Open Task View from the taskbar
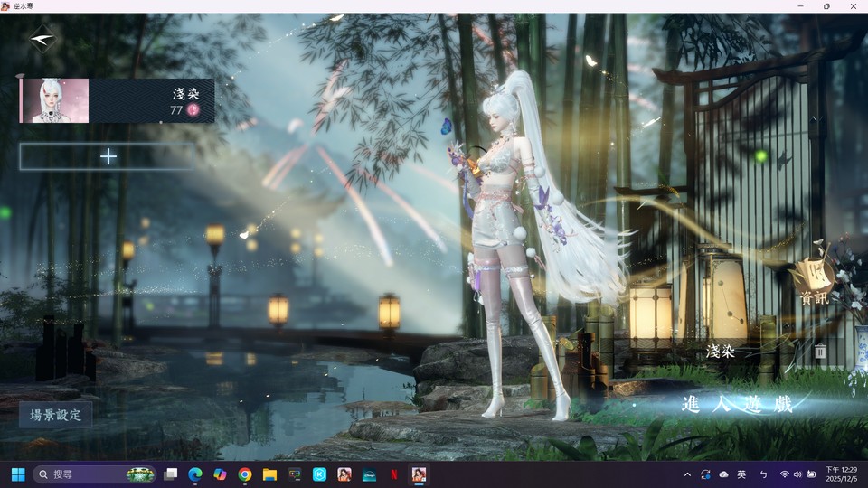This screenshot has width=868, height=488. point(170,474)
